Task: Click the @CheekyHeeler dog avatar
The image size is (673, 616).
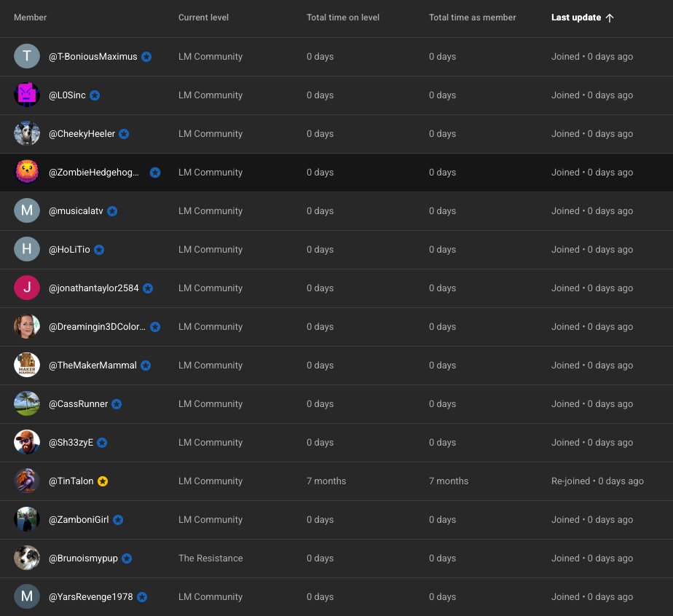Action: pos(27,133)
